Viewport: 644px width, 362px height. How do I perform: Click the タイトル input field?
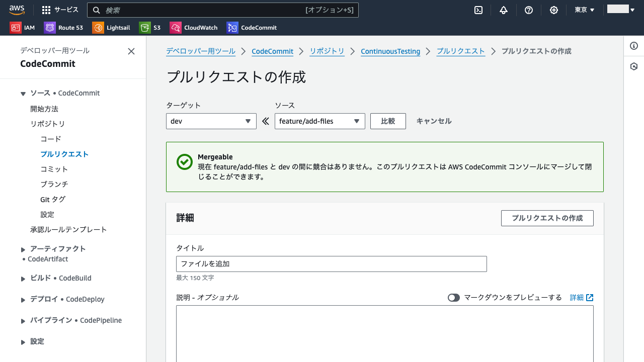click(332, 264)
